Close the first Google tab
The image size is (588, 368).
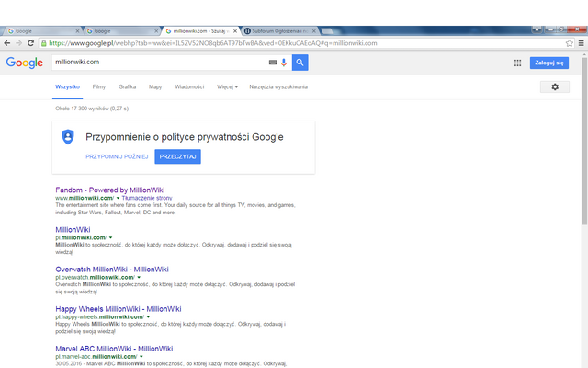click(77, 31)
